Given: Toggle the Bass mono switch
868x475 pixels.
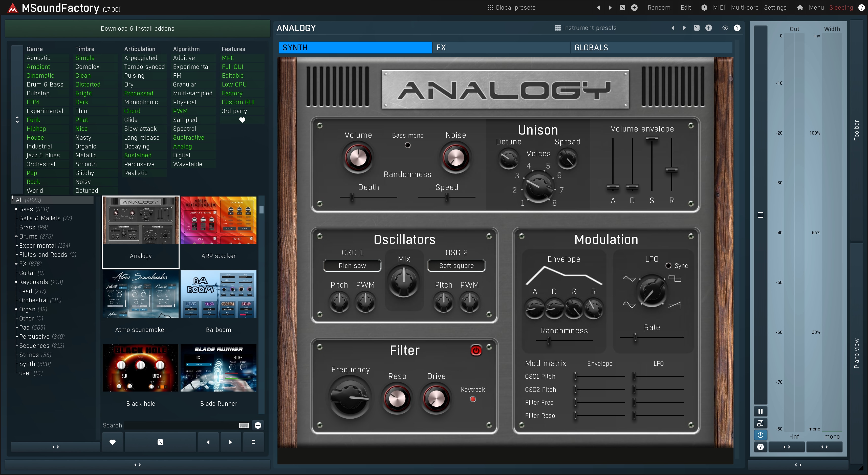Looking at the screenshot, I should pyautogui.click(x=407, y=145).
